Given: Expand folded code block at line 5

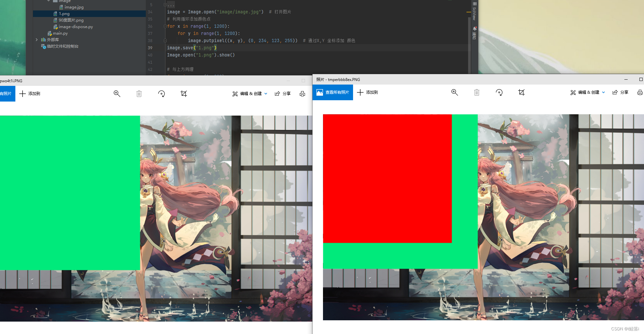Looking at the screenshot, I should coord(165,5).
